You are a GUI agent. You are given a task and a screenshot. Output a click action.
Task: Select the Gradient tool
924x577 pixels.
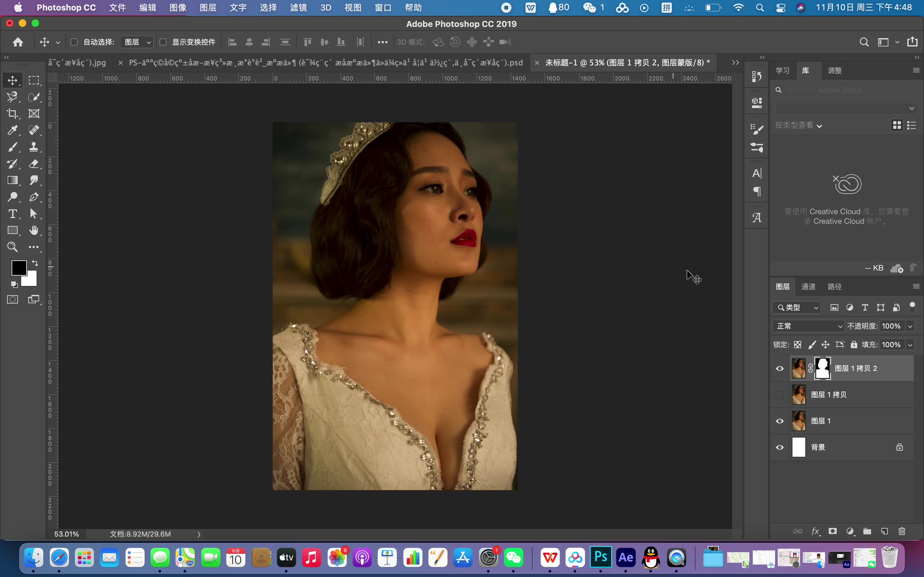[12, 180]
